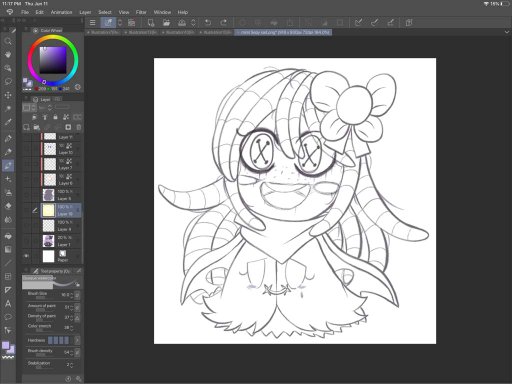This screenshot has width=512, height=384.
Task: Select the Lasso selection tool
Action: click(8, 81)
